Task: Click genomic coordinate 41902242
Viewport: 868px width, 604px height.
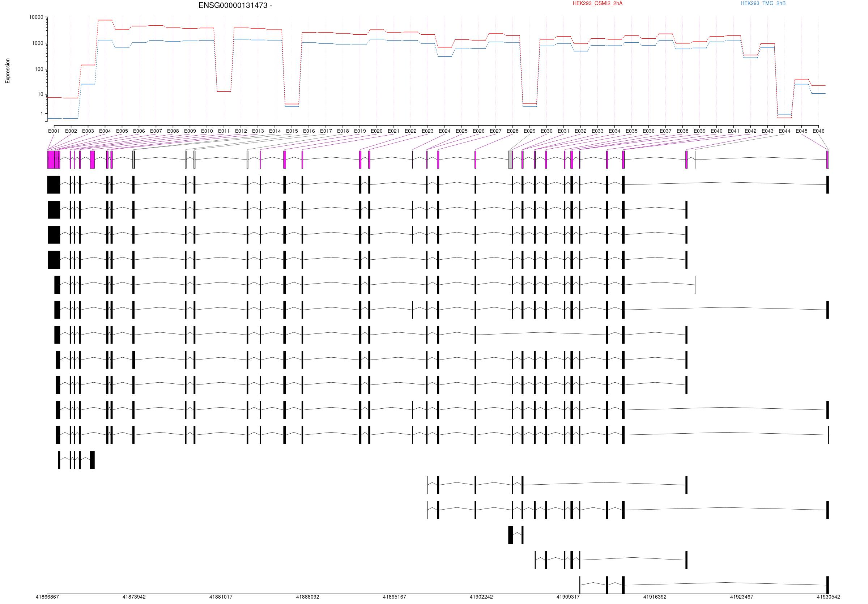Action: (x=481, y=597)
